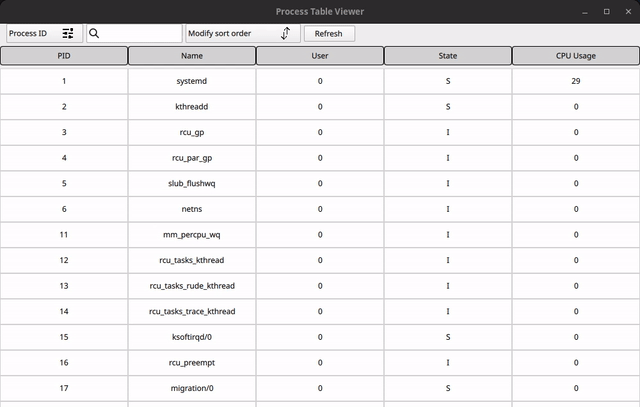640x407 pixels.
Task: Select the kthreadd process name cell
Action: pyautogui.click(x=192, y=106)
